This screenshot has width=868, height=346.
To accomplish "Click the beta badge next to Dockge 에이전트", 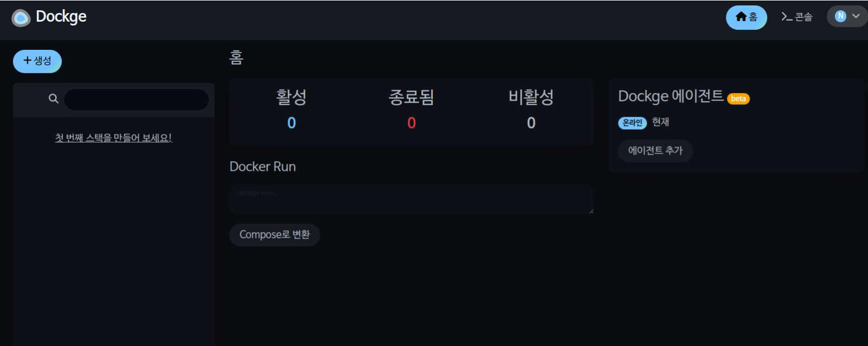I will point(738,99).
